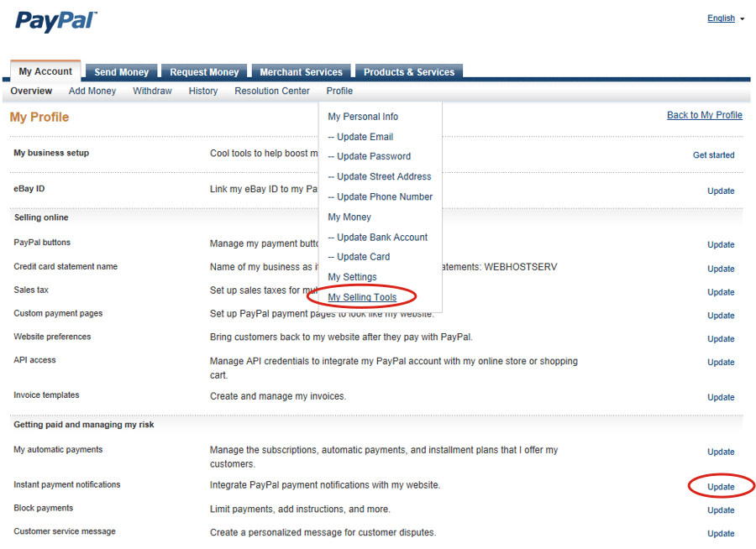The width and height of the screenshot is (756, 549).
Task: Click the 'Instant payment notifications' label
Action: [67, 484]
